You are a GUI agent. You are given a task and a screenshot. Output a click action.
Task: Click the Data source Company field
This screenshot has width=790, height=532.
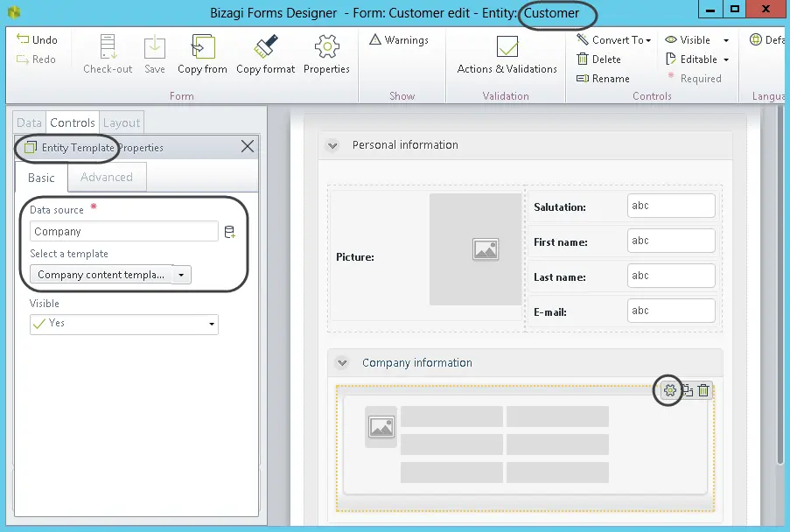point(124,231)
